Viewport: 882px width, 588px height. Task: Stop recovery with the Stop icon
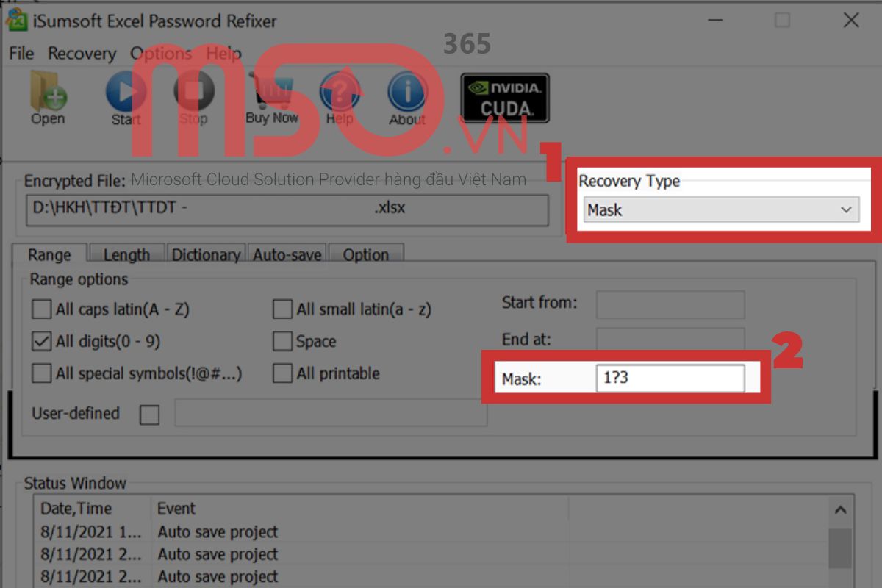click(x=193, y=98)
